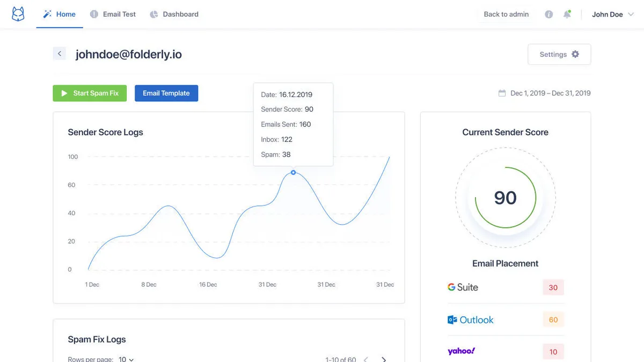Click the Outlook logo

(x=470, y=320)
